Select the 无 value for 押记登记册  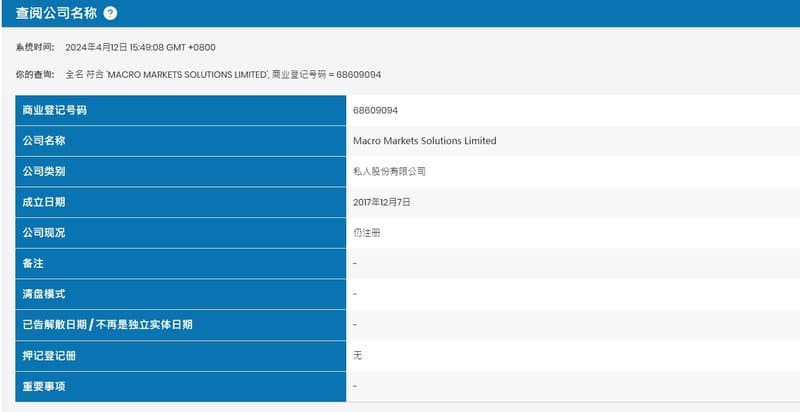click(358, 355)
